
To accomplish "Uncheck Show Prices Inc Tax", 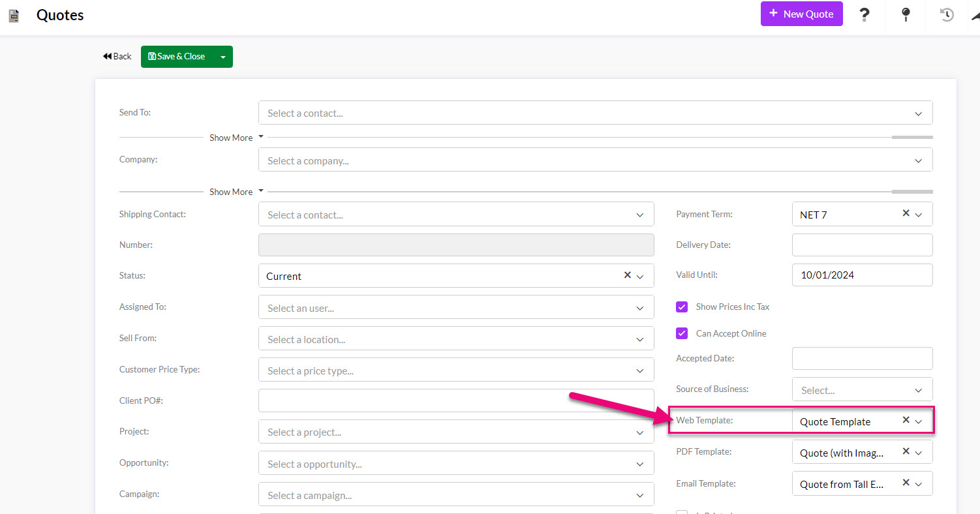I will (682, 307).
